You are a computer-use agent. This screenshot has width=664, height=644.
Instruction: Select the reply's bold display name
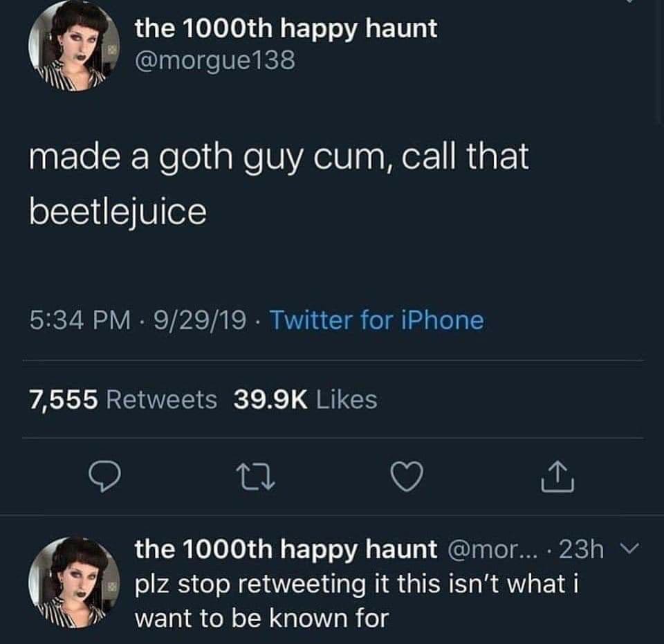tap(286, 550)
